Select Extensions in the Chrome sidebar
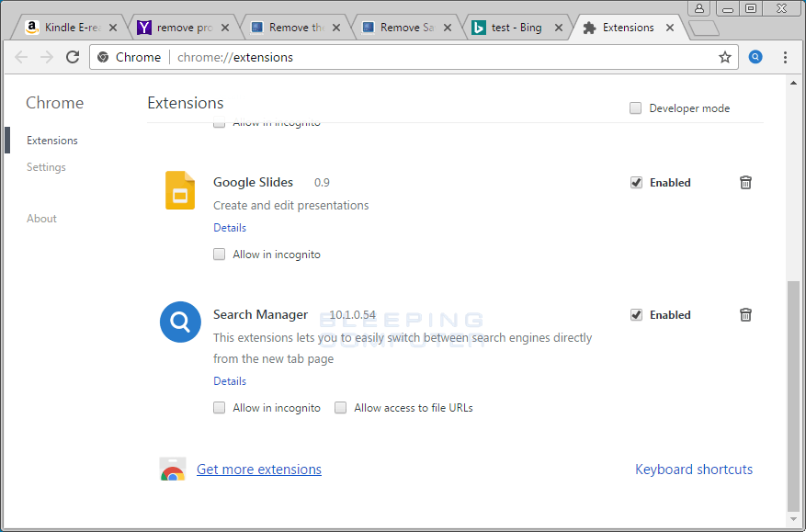This screenshot has height=532, width=806. (x=52, y=141)
